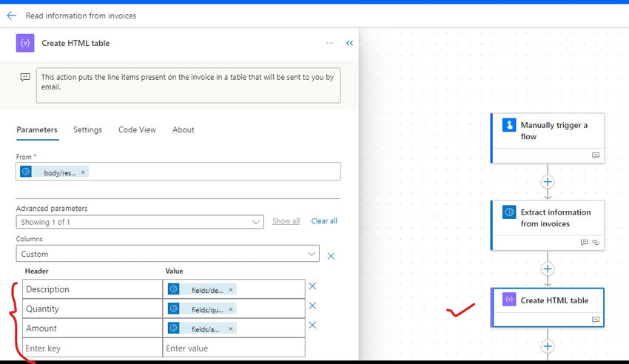Remove the fields/a... token
Viewport: 629px width, 364px height.
pyautogui.click(x=231, y=328)
